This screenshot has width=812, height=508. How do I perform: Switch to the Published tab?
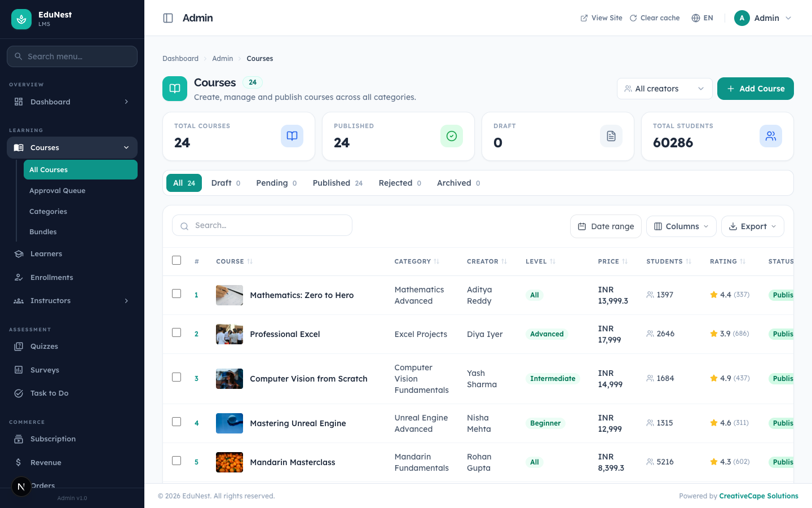pyautogui.click(x=338, y=183)
